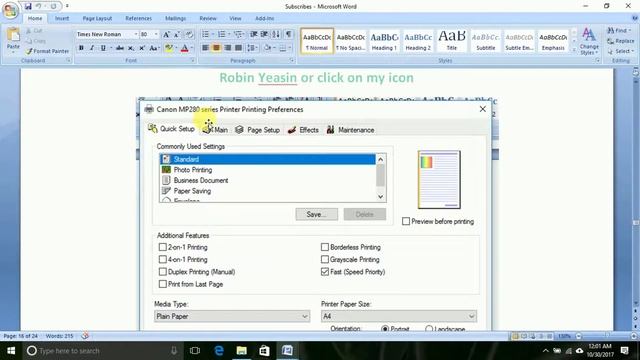This screenshot has width=640, height=360.
Task: Click Replace in the Editing group
Action: 620,41
